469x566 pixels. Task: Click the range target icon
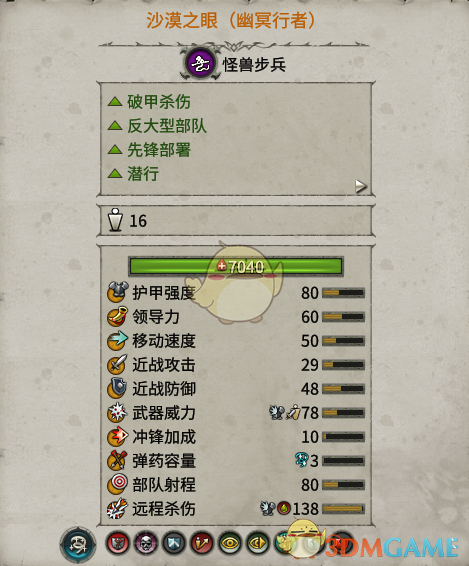click(x=118, y=484)
